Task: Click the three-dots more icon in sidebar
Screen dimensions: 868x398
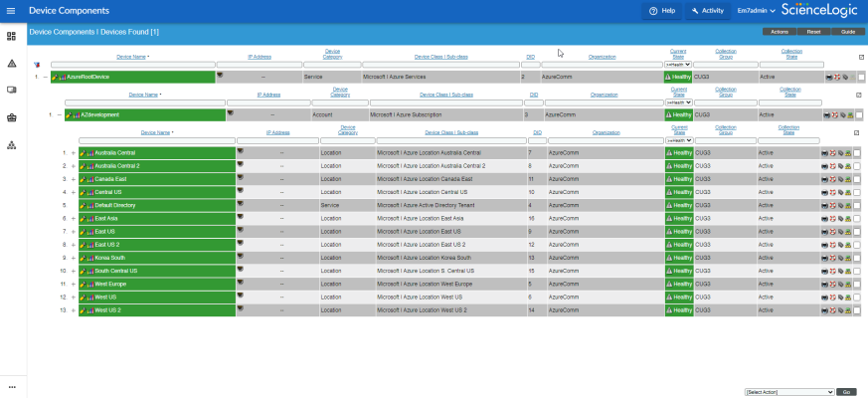Action: 12,387
